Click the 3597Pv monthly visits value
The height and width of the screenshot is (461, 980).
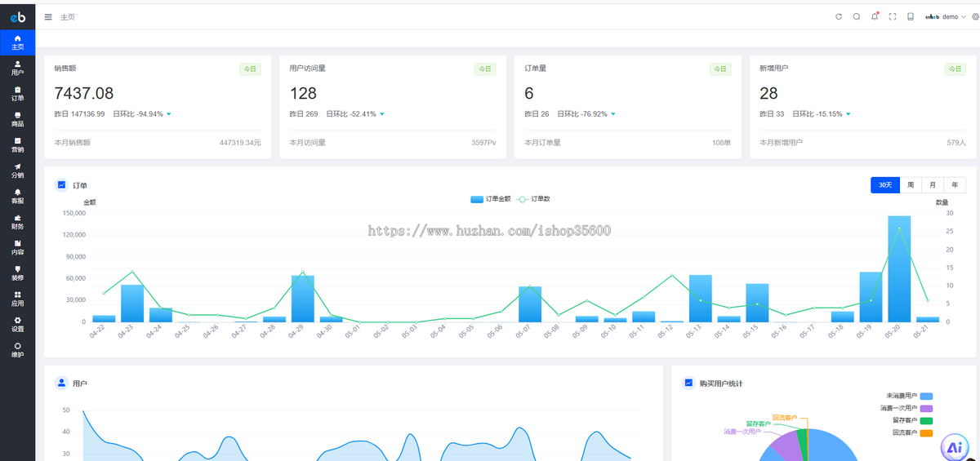pyautogui.click(x=483, y=143)
